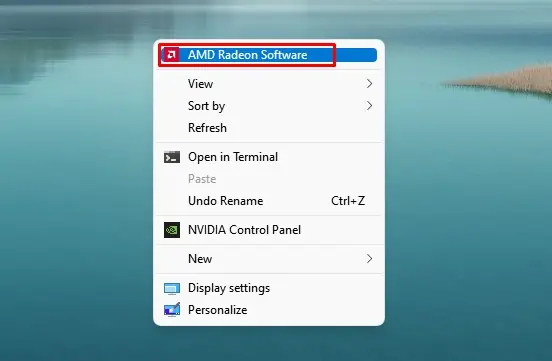
Task: Choose Personalize from the menu
Action: tap(269, 310)
